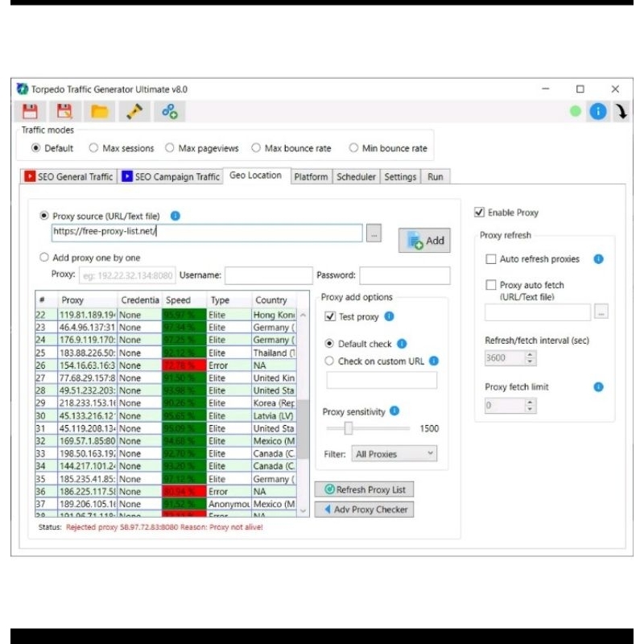Click the flashlight toolbar icon
The width and height of the screenshot is (644, 644).
pos(134,112)
